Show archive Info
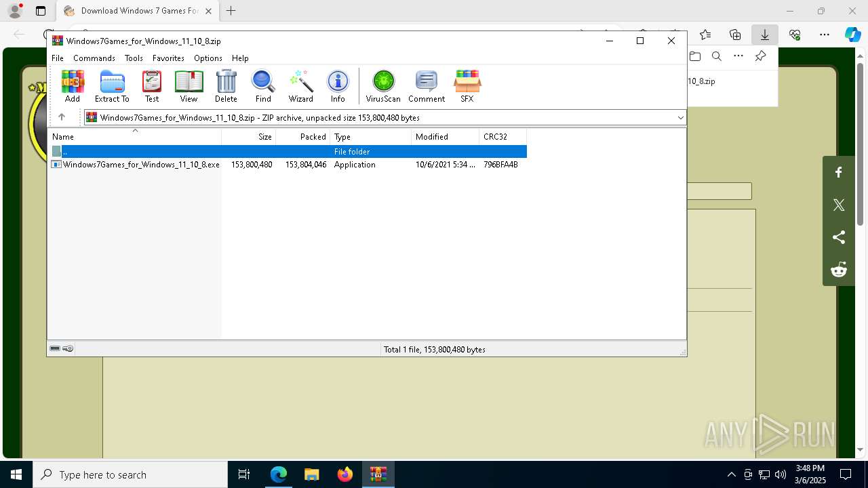This screenshot has height=488, width=868. point(338,86)
